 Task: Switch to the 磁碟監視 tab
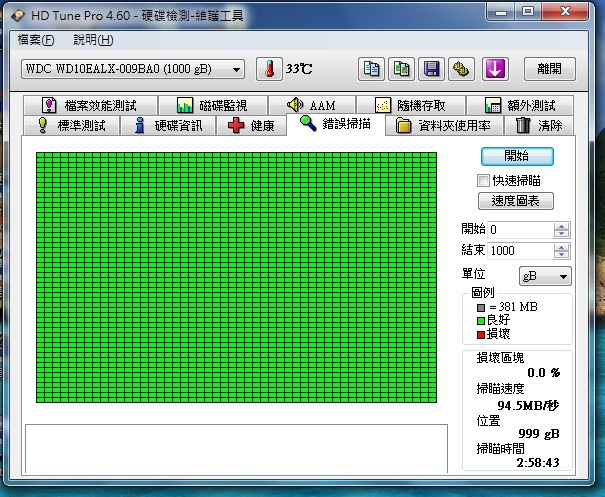tap(213, 105)
